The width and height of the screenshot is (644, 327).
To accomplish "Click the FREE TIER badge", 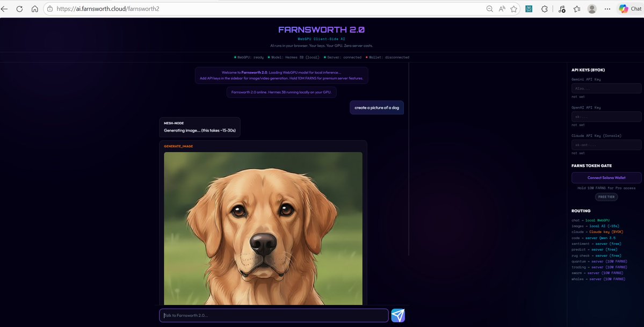I will coord(606,197).
